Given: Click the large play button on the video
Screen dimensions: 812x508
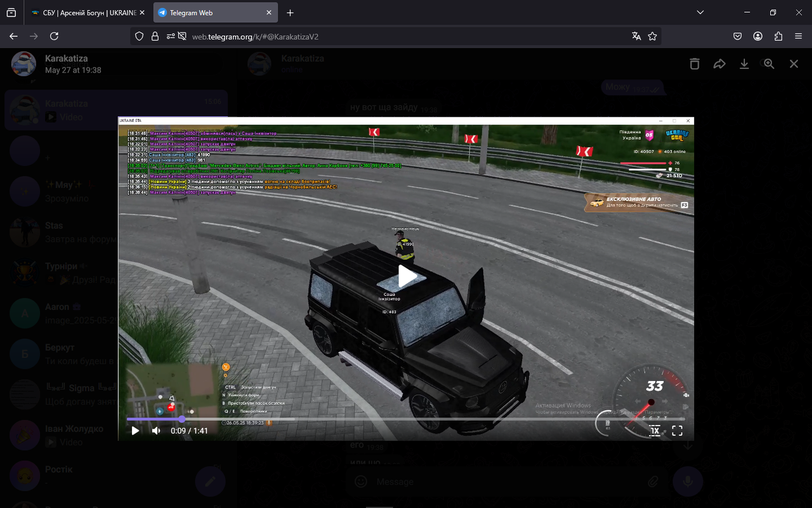Looking at the screenshot, I should click(x=407, y=276).
